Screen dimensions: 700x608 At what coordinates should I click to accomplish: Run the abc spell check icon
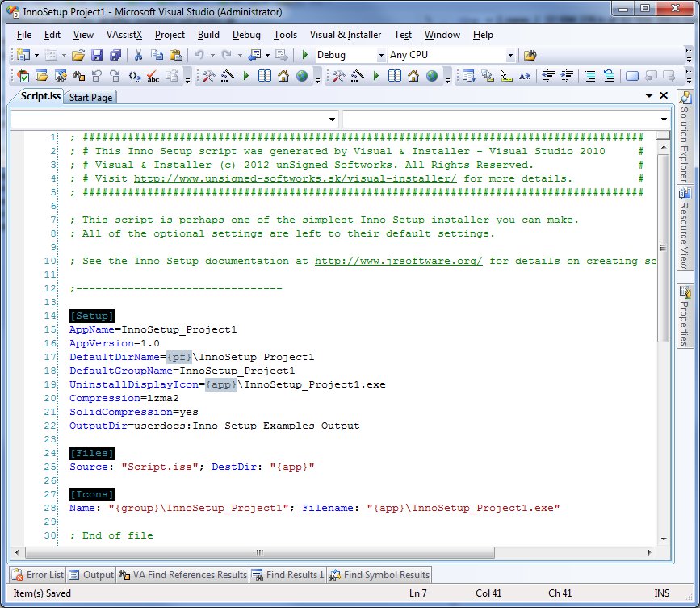[153, 76]
